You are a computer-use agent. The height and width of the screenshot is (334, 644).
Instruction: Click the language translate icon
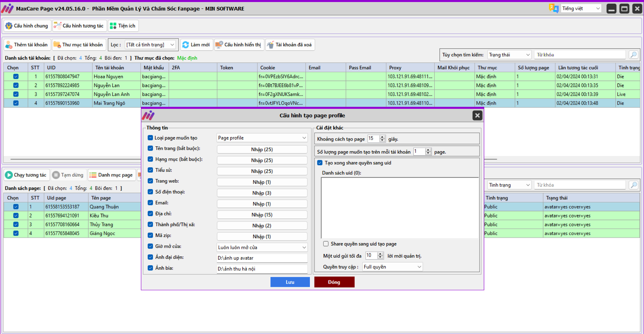553,8
